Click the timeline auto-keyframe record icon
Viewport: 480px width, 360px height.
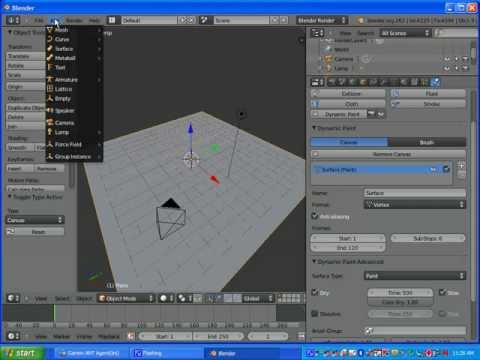(x=131, y=336)
